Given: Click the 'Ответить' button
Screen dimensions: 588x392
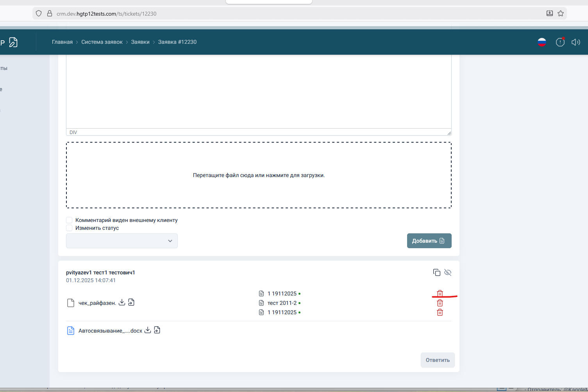Looking at the screenshot, I should tap(437, 360).
